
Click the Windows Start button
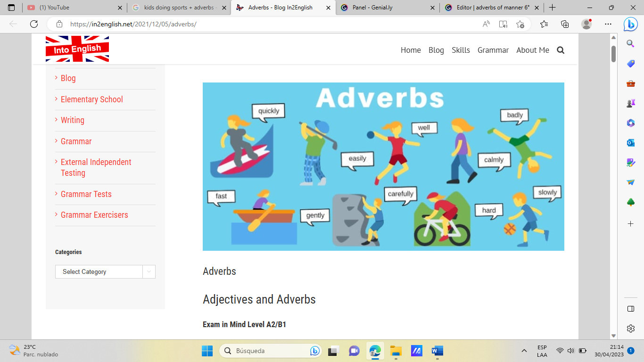207,351
